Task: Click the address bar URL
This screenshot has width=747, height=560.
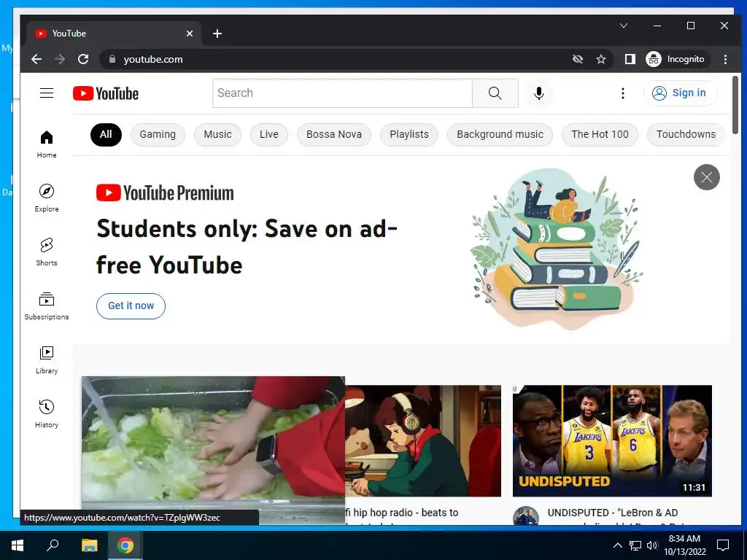Action: pos(153,59)
